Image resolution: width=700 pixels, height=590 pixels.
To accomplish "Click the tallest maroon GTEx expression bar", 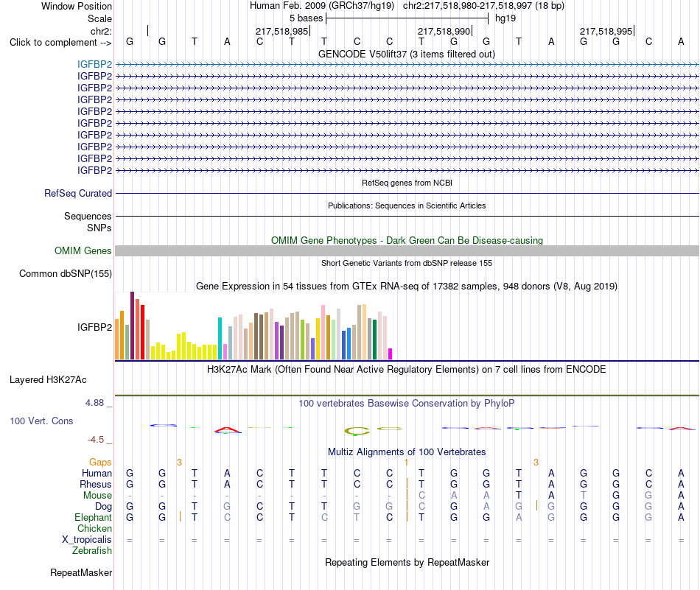I will [132, 326].
